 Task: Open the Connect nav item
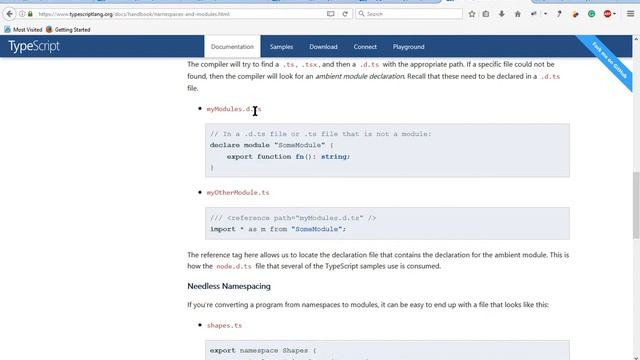pos(365,47)
